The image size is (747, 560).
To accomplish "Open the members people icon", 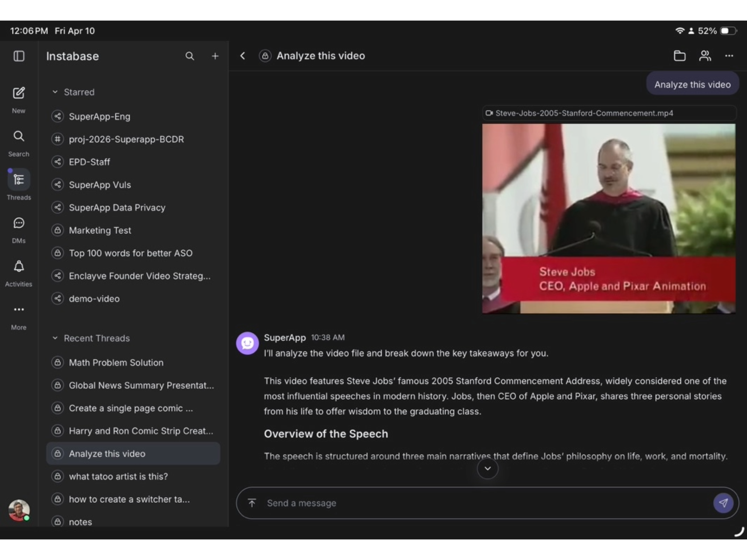I will coord(705,56).
